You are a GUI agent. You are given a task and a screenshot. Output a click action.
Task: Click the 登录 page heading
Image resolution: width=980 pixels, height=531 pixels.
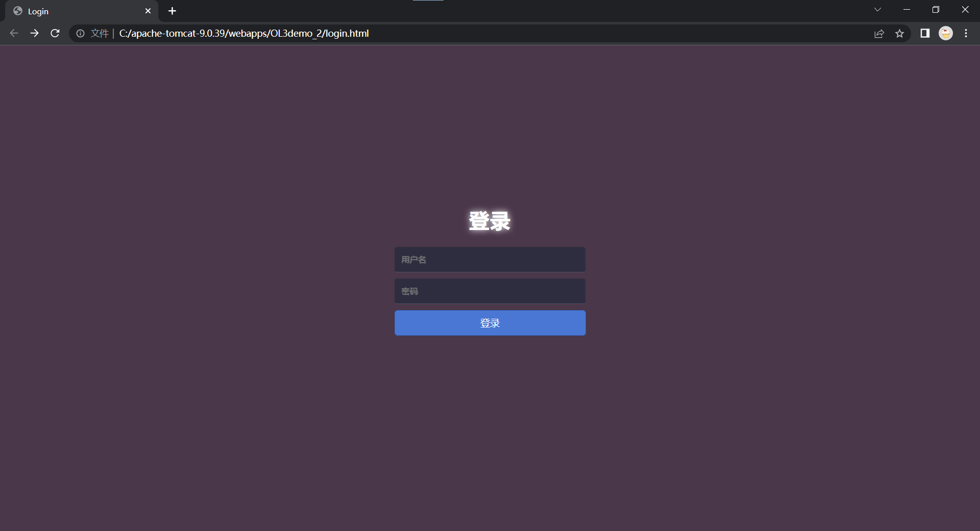pyautogui.click(x=489, y=220)
